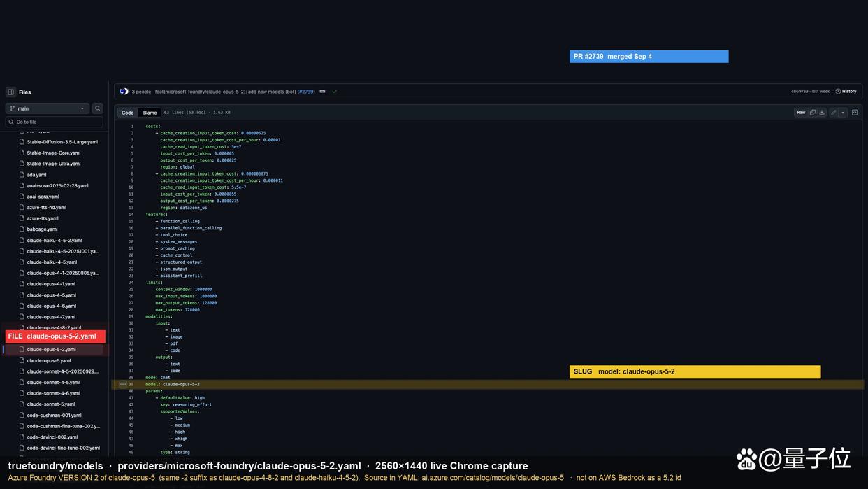Click the file search magnifier icon
Screen dimensions: 868x489
click(98, 108)
